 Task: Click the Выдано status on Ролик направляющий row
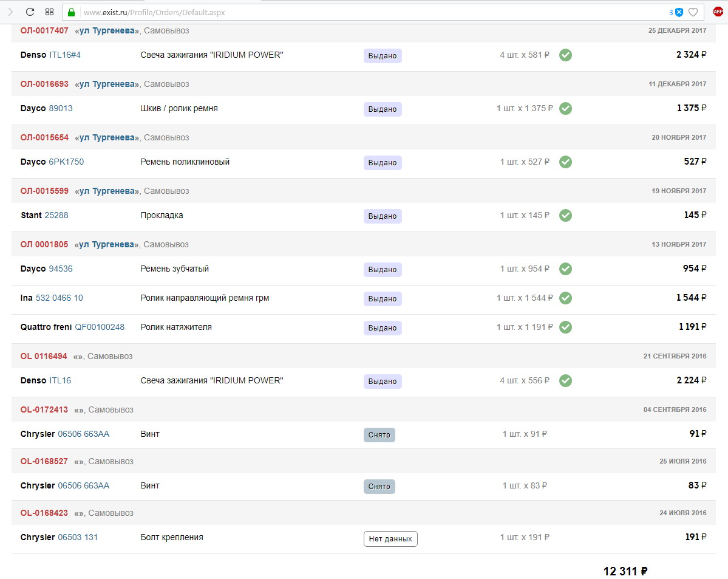383,299
